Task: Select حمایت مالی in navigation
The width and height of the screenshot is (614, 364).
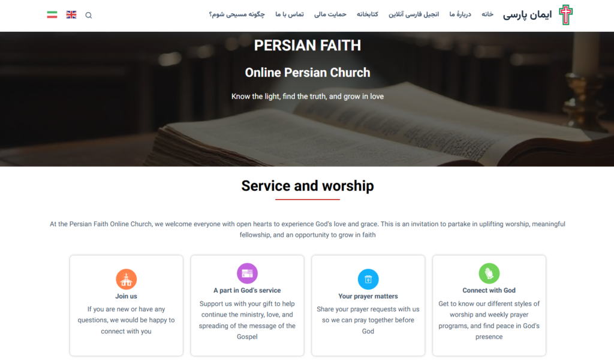Action: (330, 14)
